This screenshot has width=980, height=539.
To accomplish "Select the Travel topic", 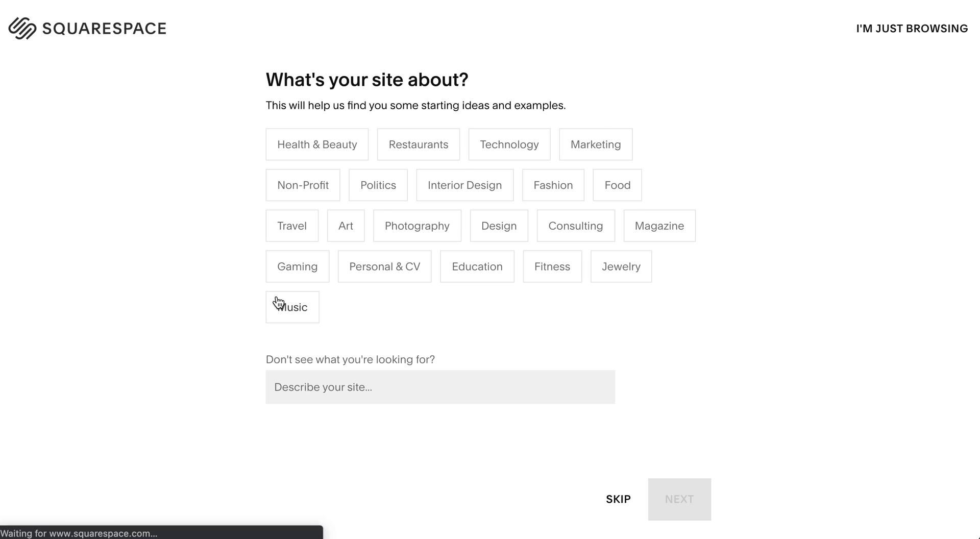I will coord(292,226).
